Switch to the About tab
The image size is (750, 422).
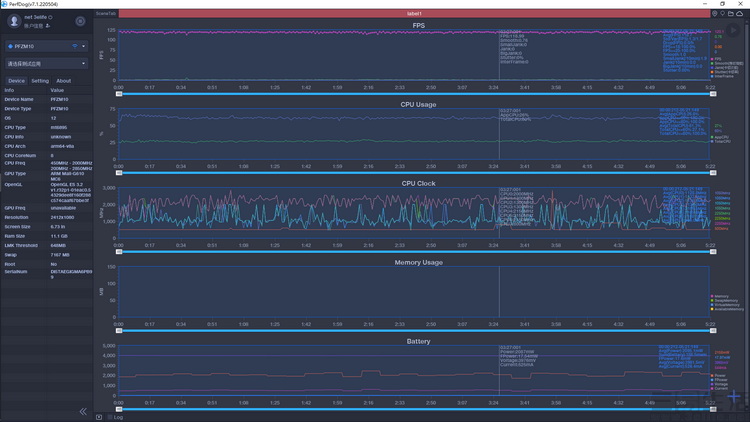pos(64,81)
